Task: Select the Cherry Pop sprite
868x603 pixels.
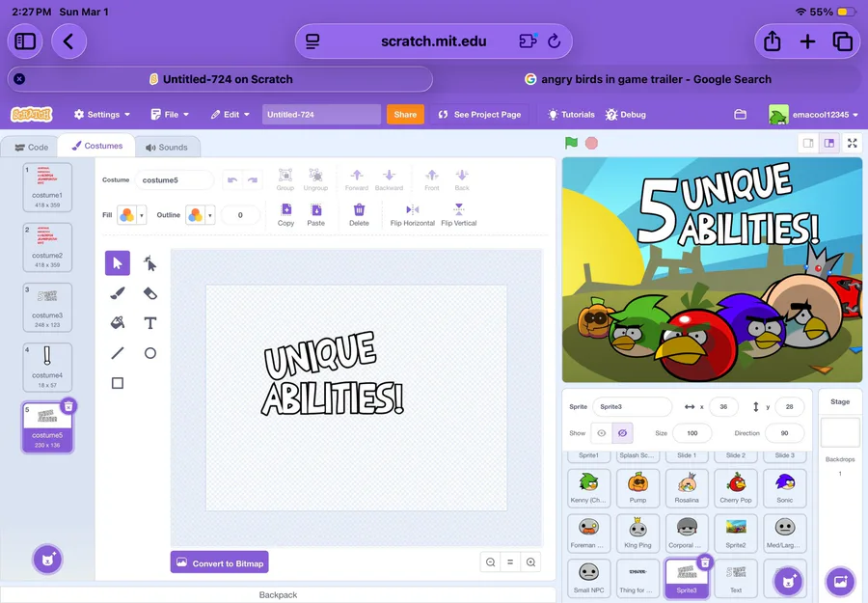Action: [736, 488]
